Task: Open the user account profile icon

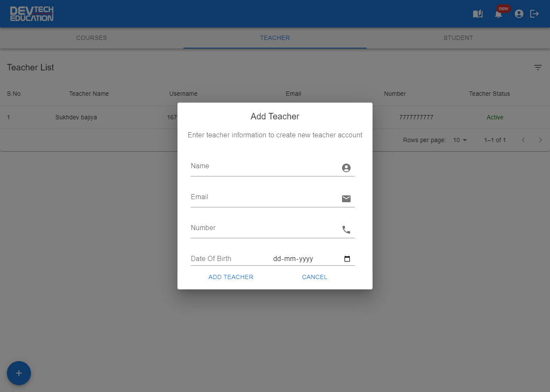Action: [x=519, y=14]
